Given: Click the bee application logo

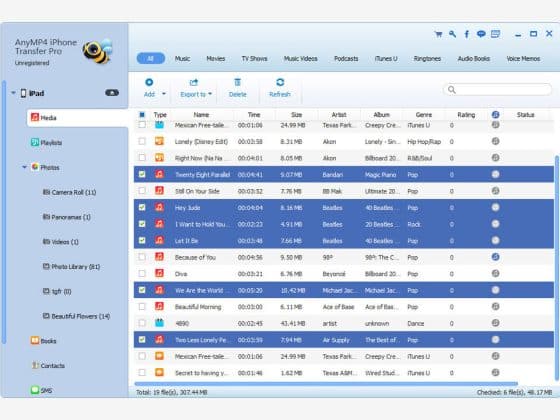Looking at the screenshot, I should coord(98,51).
